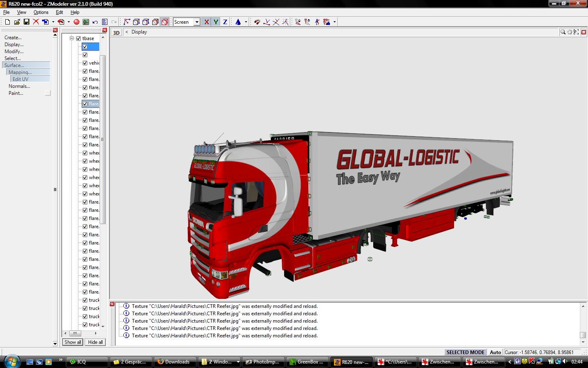The image size is (588, 368).
Task: Open the Paint... command group
Action: (16, 93)
